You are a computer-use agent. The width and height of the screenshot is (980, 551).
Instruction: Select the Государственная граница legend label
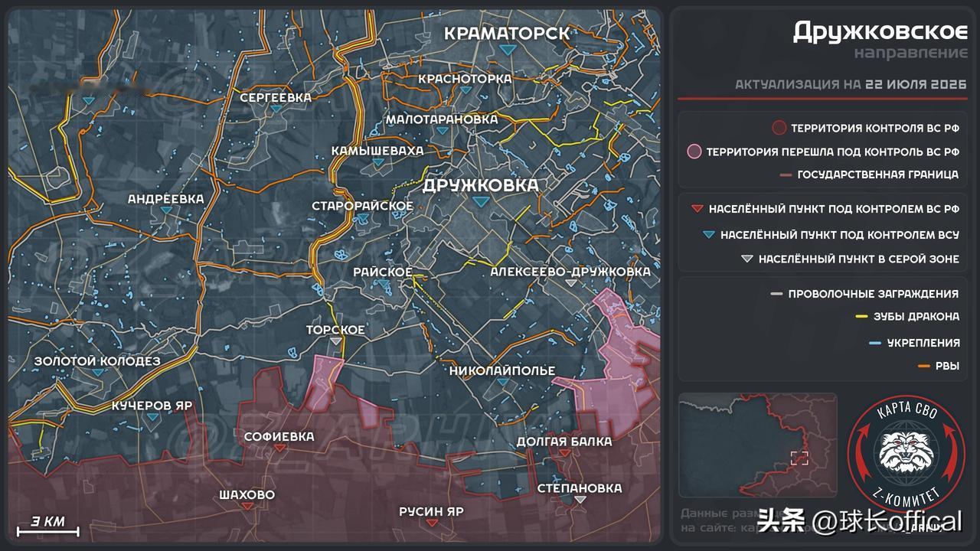click(877, 174)
